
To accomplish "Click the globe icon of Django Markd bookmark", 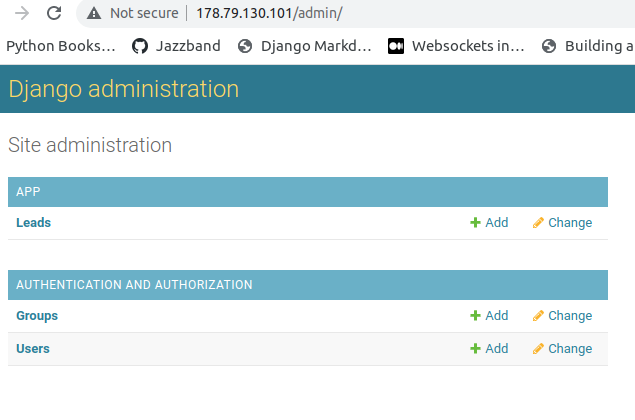I will tap(245, 46).
